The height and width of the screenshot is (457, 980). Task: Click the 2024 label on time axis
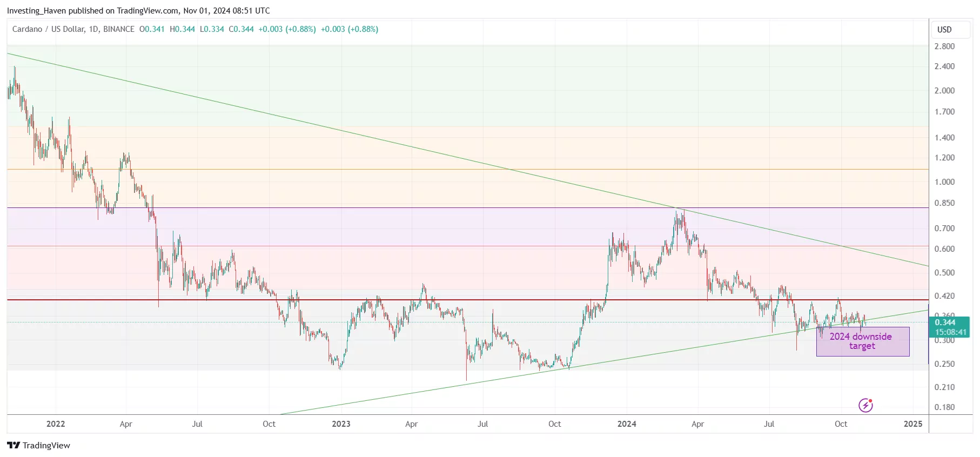tap(627, 424)
